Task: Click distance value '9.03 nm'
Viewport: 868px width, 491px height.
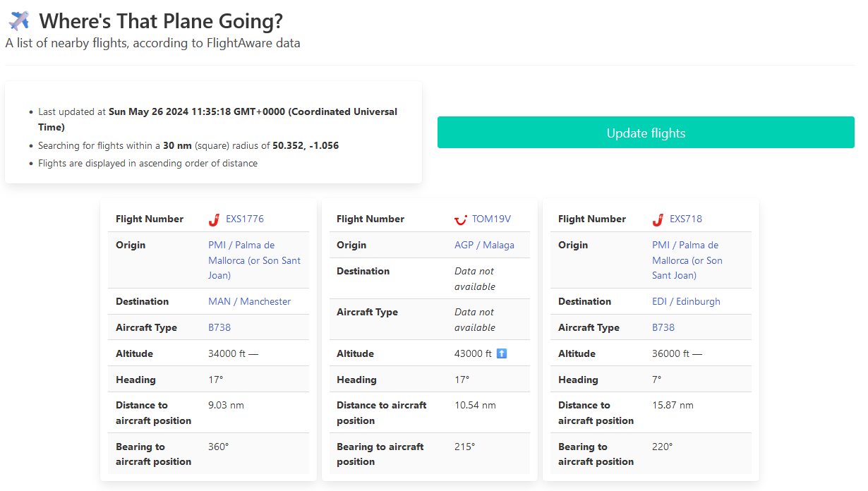Action: 226,405
